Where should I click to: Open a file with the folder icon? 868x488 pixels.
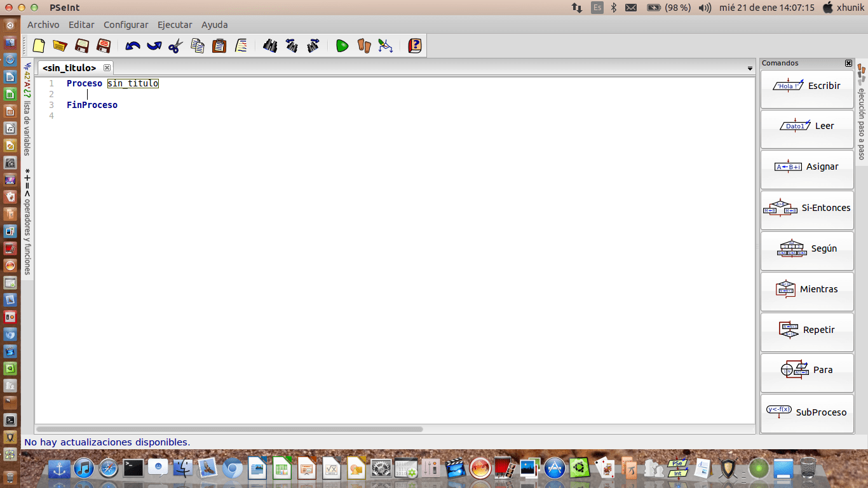click(x=60, y=46)
